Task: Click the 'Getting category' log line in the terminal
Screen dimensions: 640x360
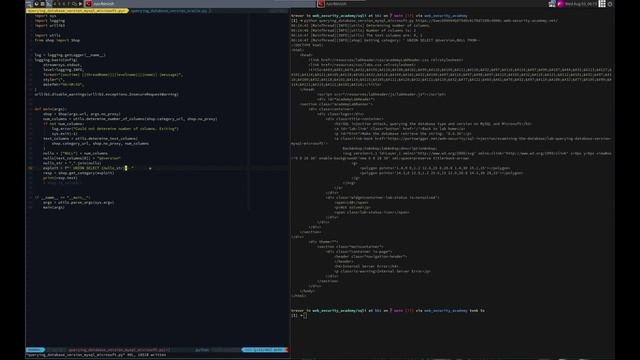Action: point(386,40)
